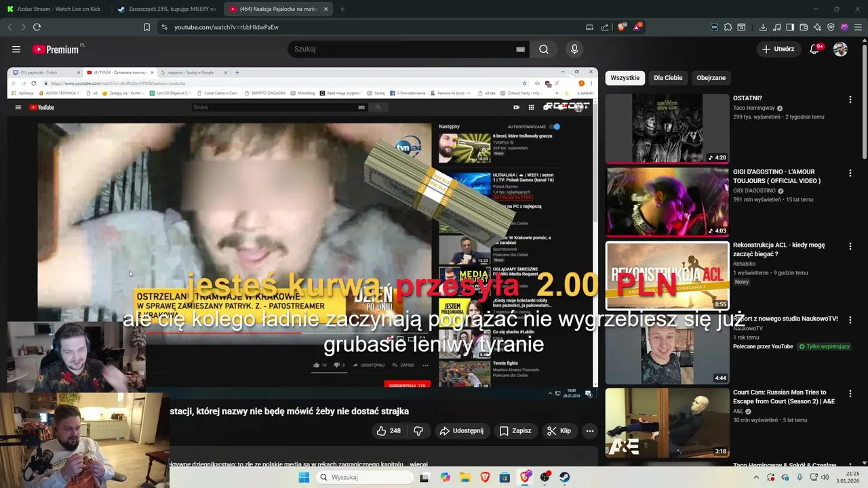Screen dimensions: 868x488
Task: Click the Windows taskbar search box
Action: [365, 477]
